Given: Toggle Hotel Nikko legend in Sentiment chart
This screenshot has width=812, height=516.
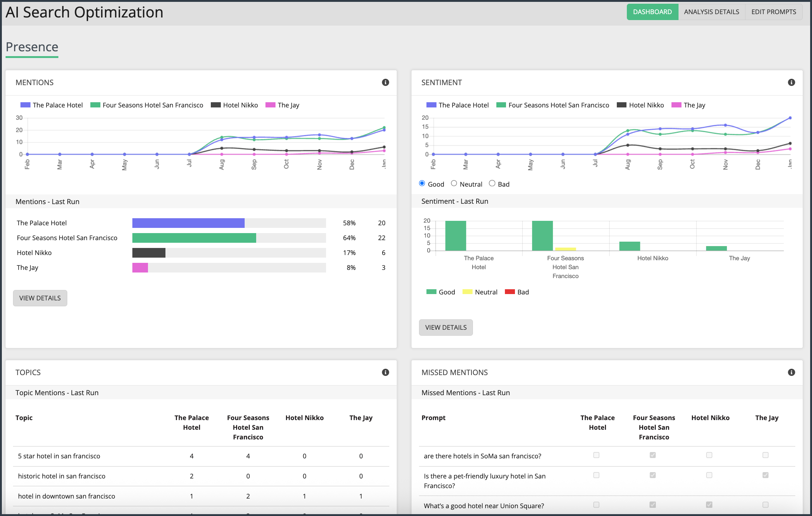Looking at the screenshot, I should pyautogui.click(x=640, y=105).
